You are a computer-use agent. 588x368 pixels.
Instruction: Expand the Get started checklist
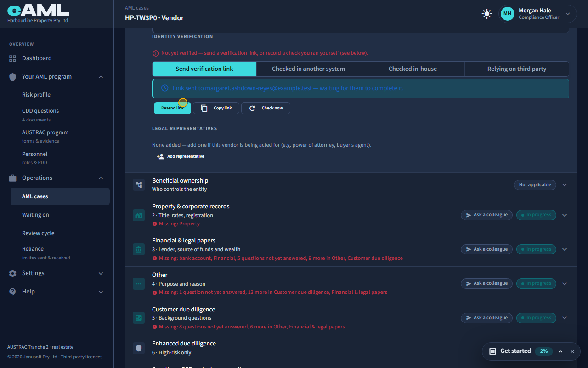point(560,351)
